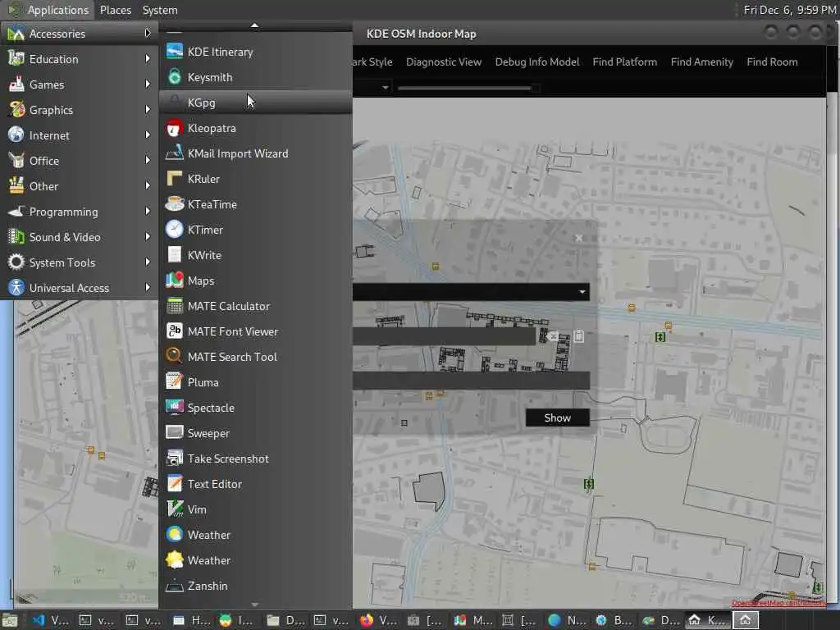Open Text Editor from Accessories
840x630 pixels.
click(x=256, y=484)
